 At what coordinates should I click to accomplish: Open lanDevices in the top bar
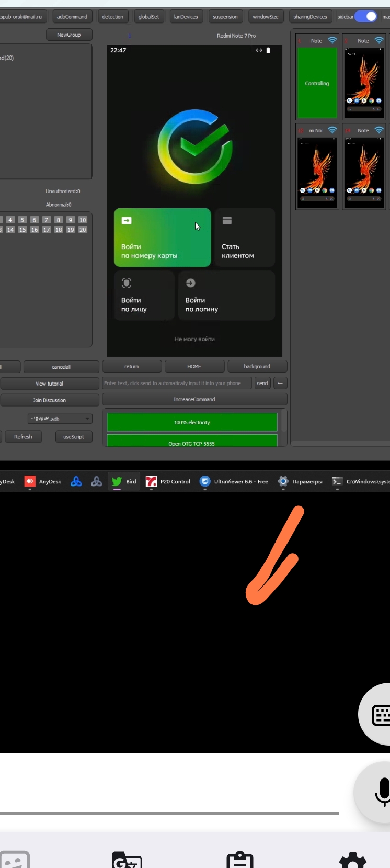[186, 17]
